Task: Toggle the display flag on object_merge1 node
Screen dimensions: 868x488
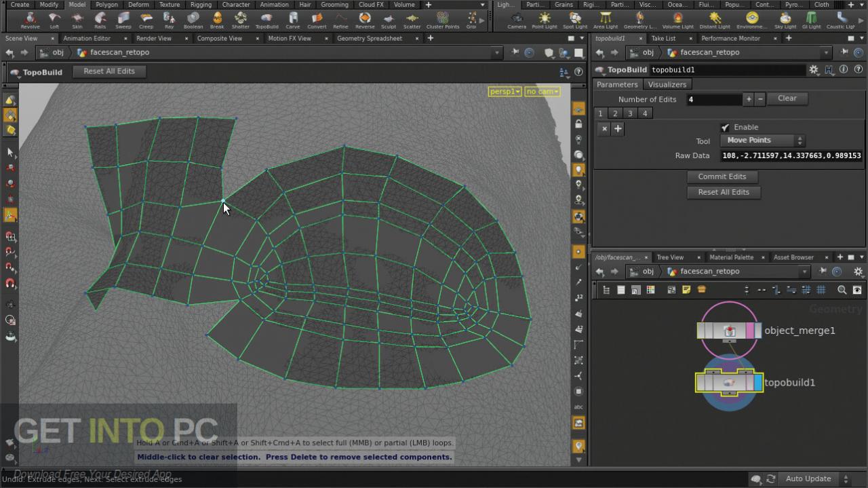Action: (x=758, y=331)
